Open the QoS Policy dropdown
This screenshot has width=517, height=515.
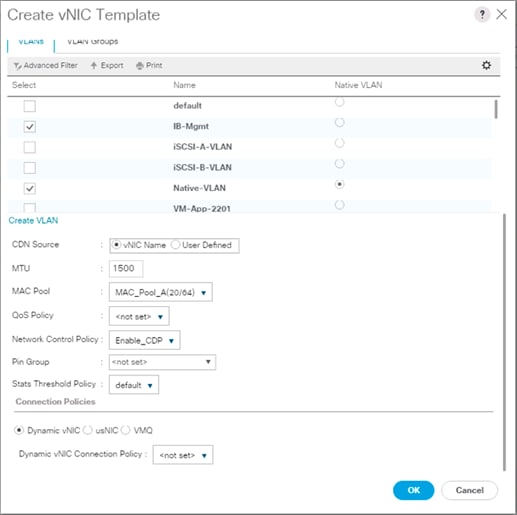pyautogui.click(x=139, y=316)
